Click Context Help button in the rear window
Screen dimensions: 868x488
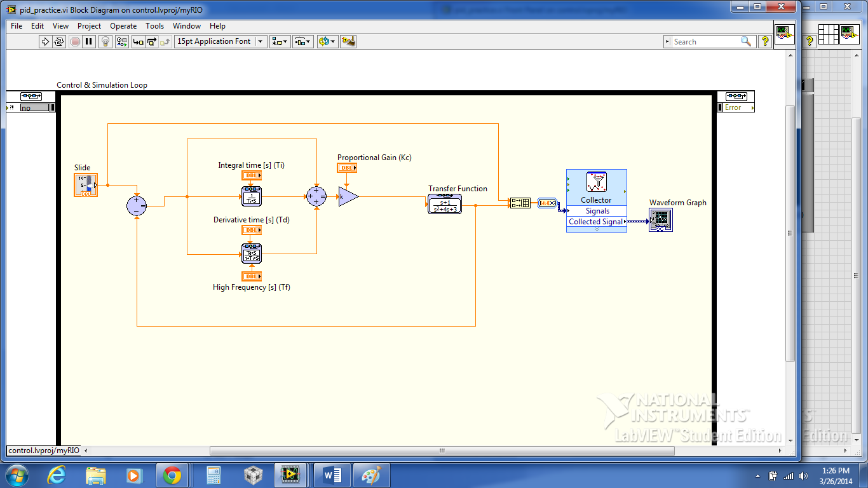[810, 41]
